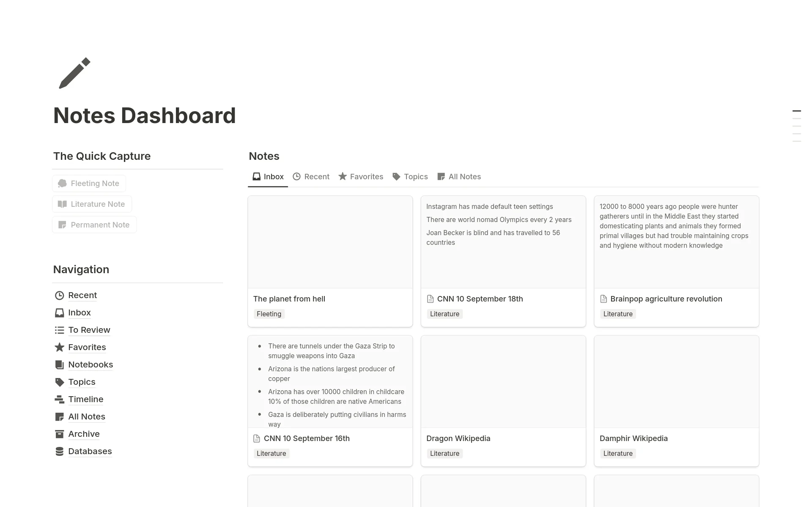This screenshot has width=812, height=507.
Task: Click the Recent navigation link
Action: 82,294
